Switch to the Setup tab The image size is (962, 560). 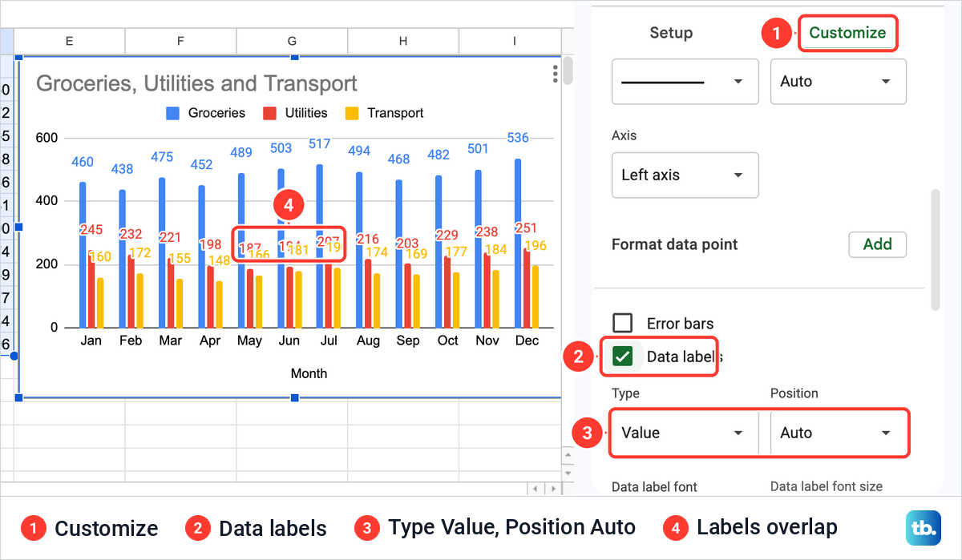pyautogui.click(x=671, y=33)
